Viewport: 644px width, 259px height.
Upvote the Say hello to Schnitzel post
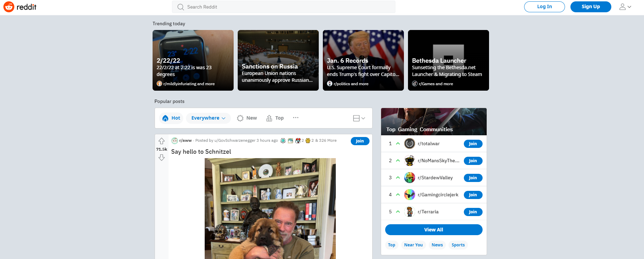pyautogui.click(x=161, y=141)
